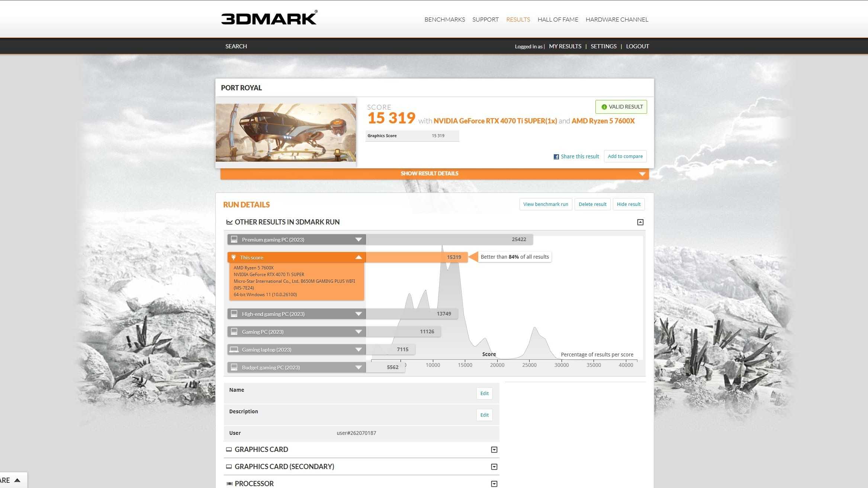Screen dimensions: 868x488
Task: Click the Add to compare button
Action: point(625,156)
